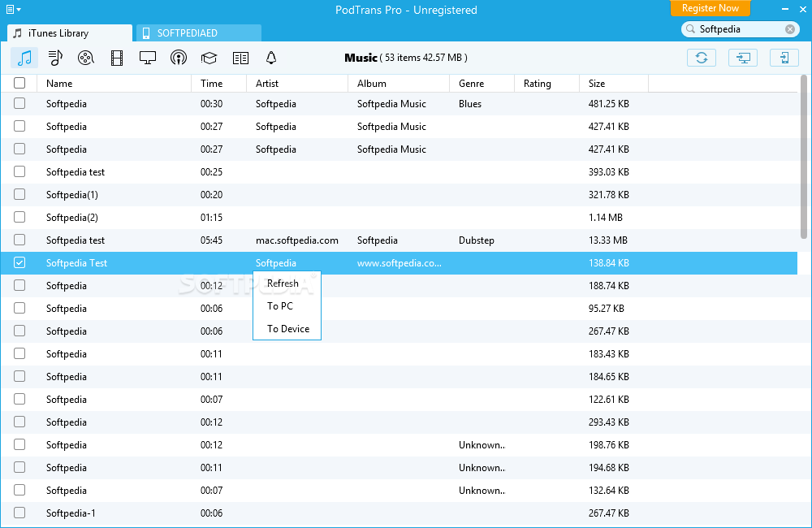This screenshot has width=812, height=528.
Task: Click the refresh arrows toolbar button
Action: [x=702, y=58]
